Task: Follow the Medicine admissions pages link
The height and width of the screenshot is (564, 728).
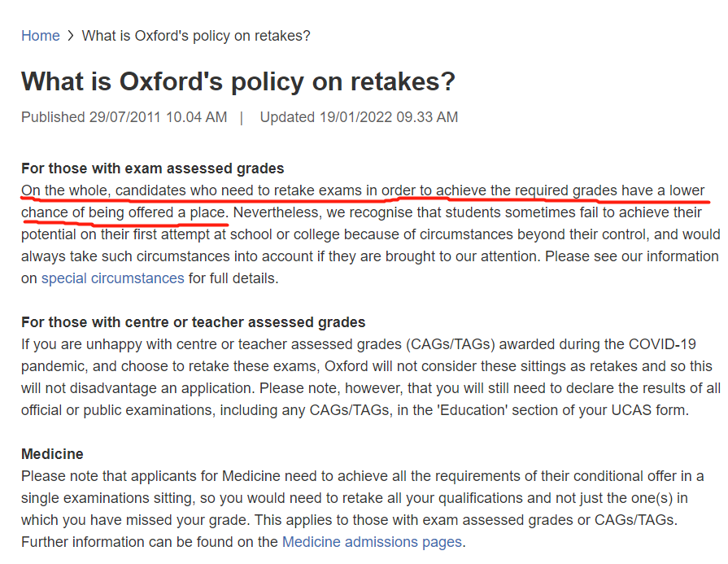Action: pyautogui.click(x=372, y=542)
